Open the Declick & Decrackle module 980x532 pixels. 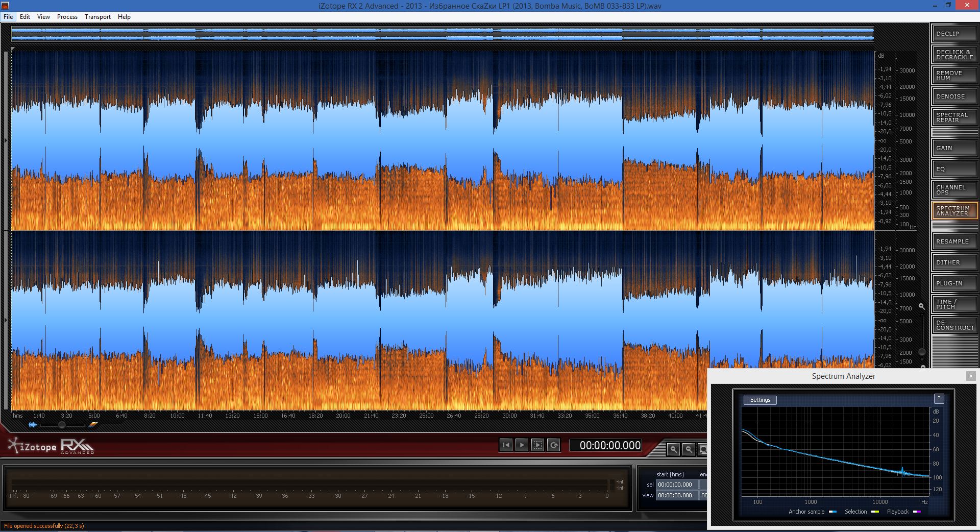tap(954, 55)
